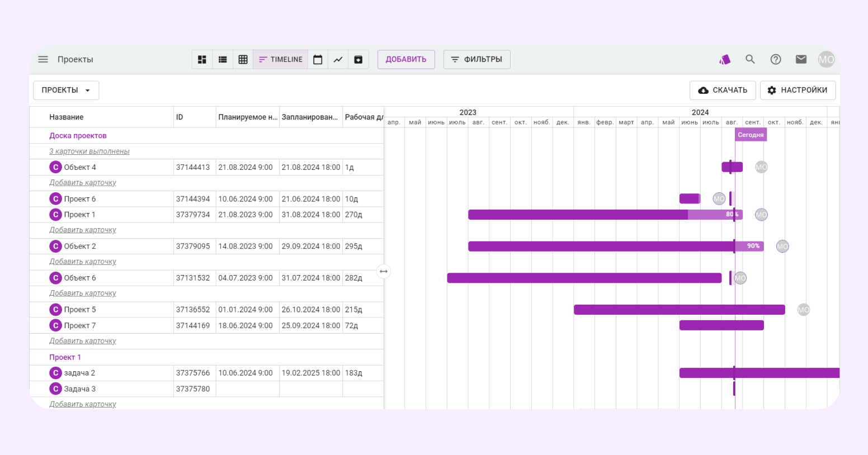This screenshot has width=868, height=455.
Task: Select the Объект 2 bar with 90% progress
Action: [616, 246]
